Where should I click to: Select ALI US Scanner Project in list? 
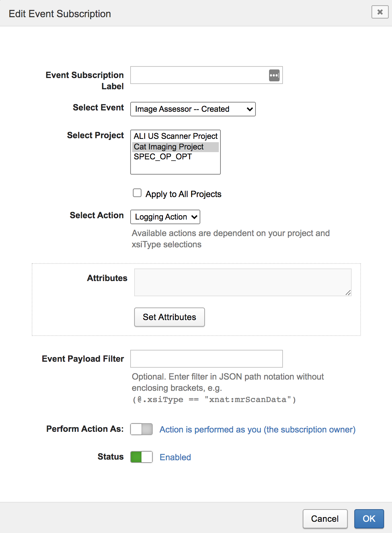coord(176,136)
